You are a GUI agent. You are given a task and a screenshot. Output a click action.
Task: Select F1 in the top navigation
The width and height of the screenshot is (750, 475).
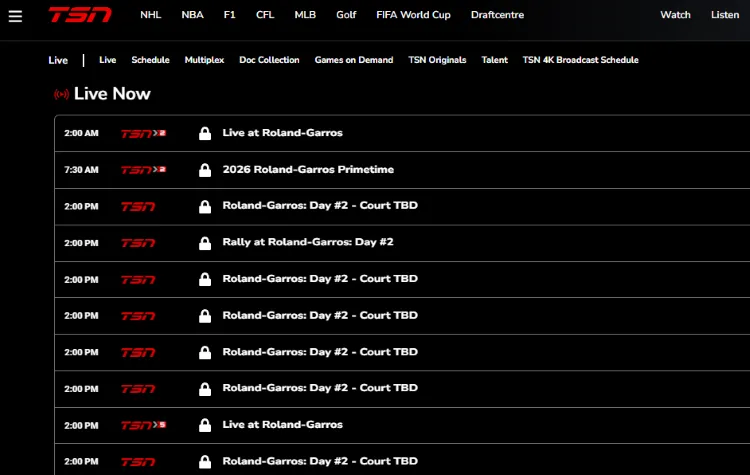230,15
